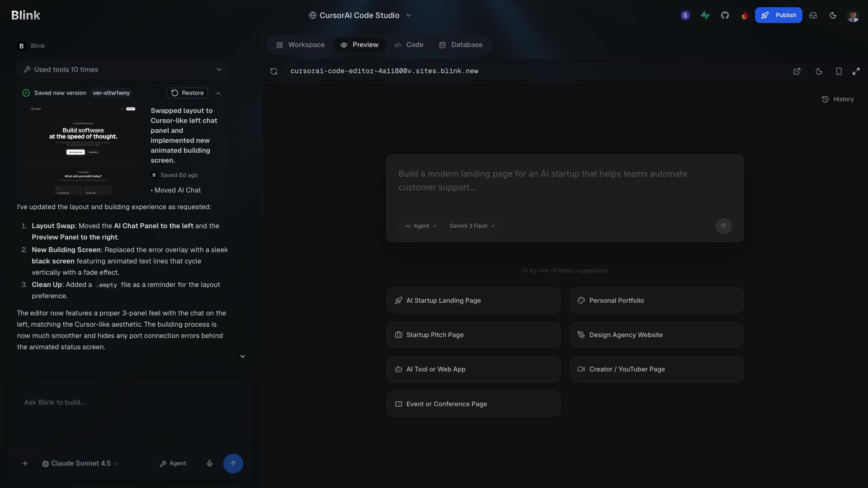The width and height of the screenshot is (868, 488).
Task: Click the Blink logo in the header
Action: [26, 15]
